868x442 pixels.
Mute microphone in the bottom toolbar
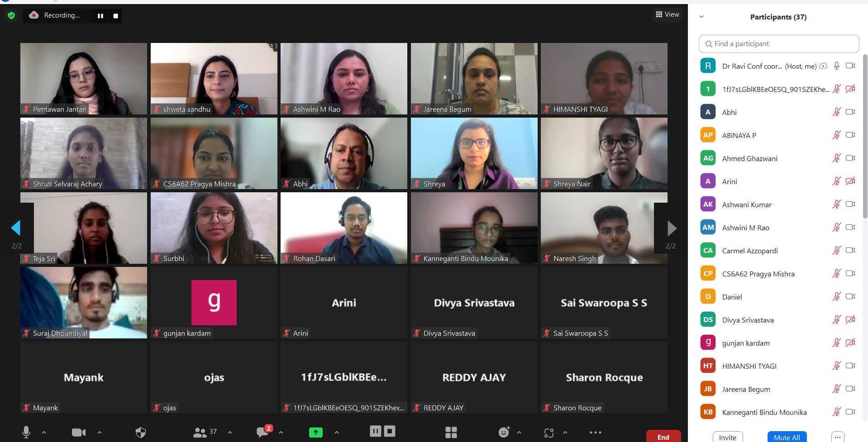[26, 432]
